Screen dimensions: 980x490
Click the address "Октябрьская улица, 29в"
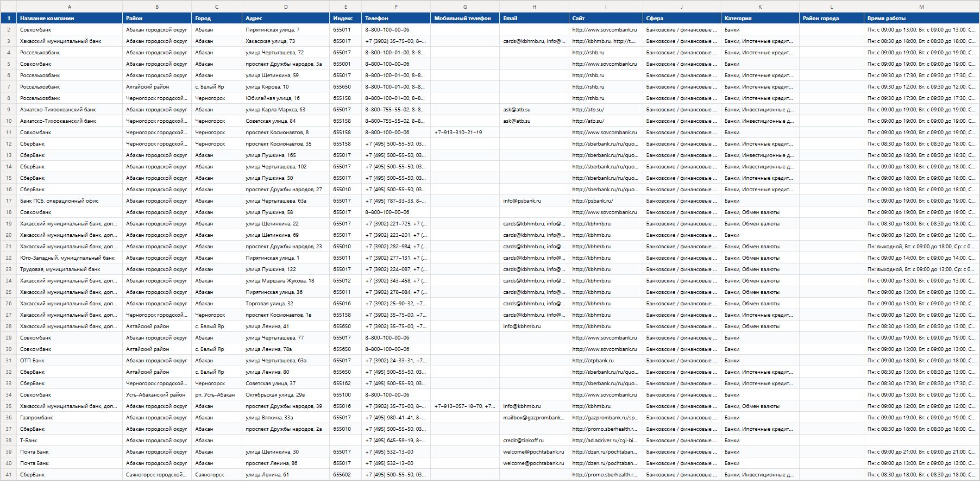click(286, 395)
